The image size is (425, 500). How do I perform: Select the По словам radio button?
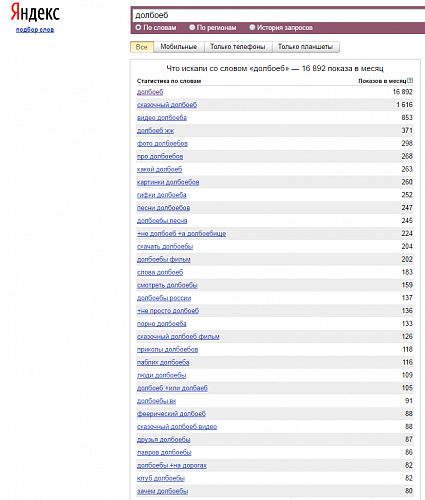[138, 27]
